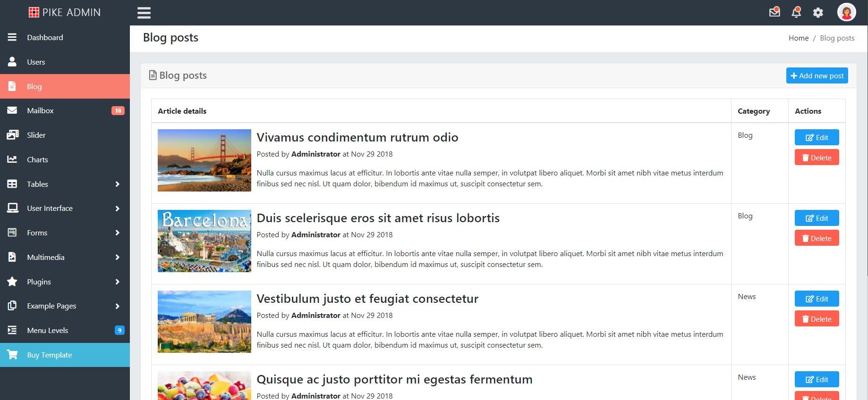
Task: Expand the Forms submenu chevron
Action: click(x=118, y=233)
